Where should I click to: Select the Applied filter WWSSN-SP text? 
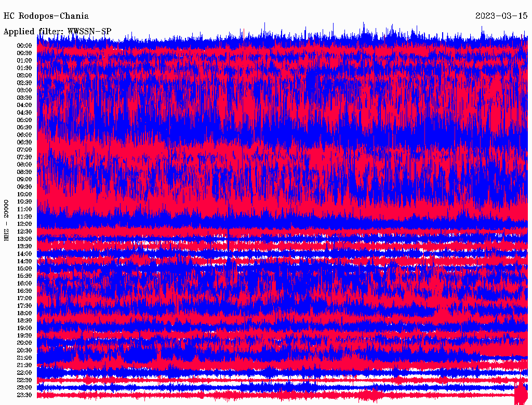coord(57,31)
